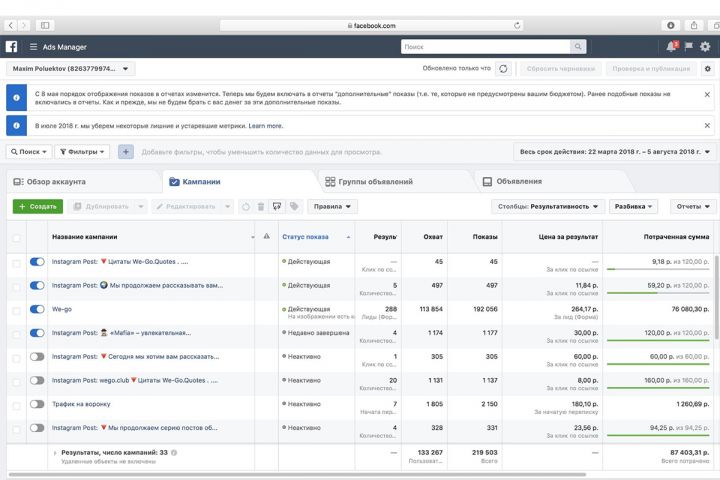The image size is (720, 480).
Task: Click the trash delete icon
Action: coord(261,207)
